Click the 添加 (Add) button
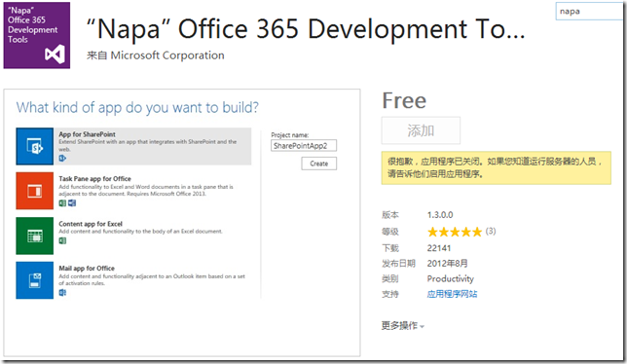 click(x=421, y=130)
